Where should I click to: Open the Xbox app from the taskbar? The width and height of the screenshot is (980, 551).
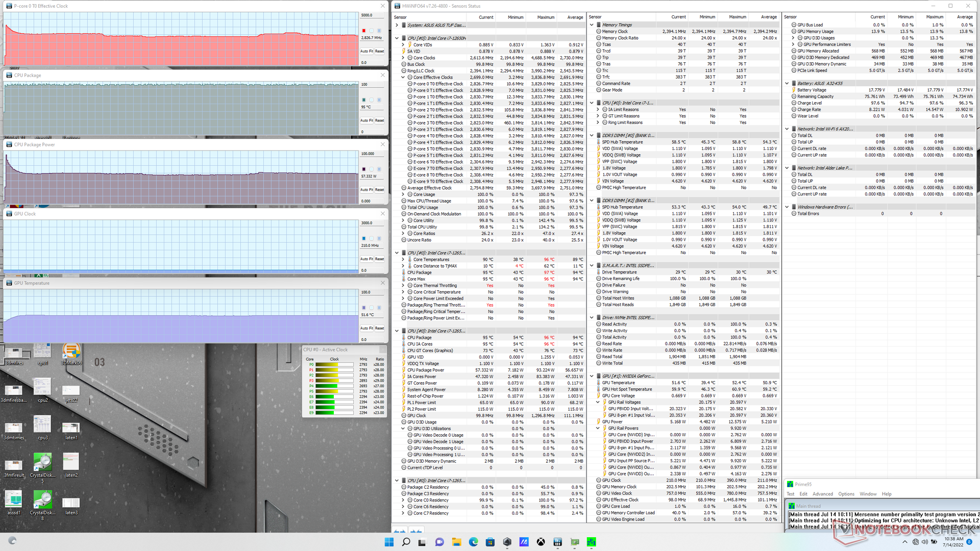pyautogui.click(x=541, y=542)
